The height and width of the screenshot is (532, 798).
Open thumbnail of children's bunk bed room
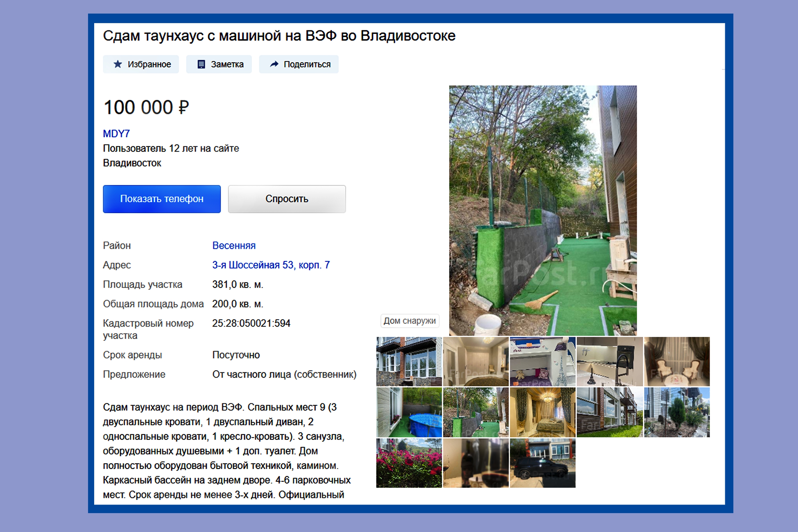[543, 361]
